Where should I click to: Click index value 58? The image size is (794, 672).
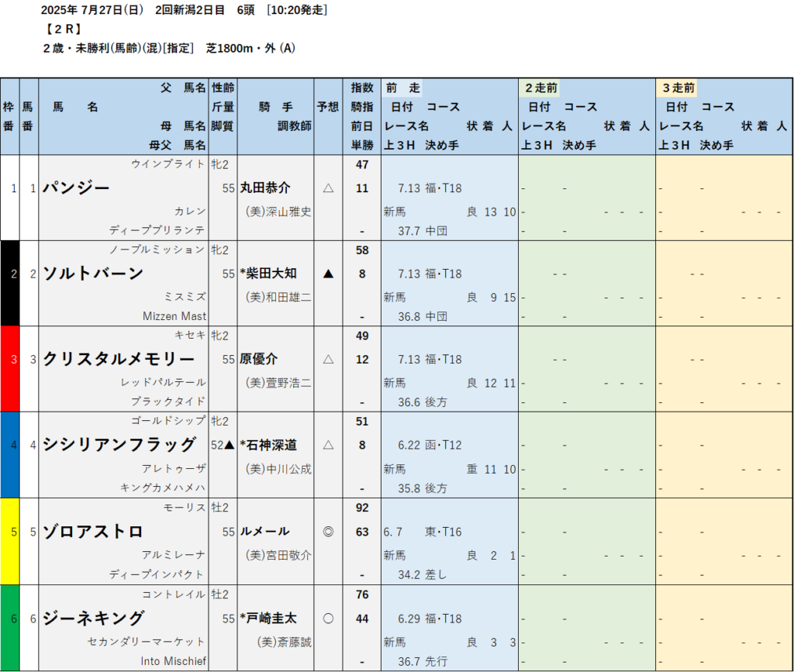[x=362, y=250]
